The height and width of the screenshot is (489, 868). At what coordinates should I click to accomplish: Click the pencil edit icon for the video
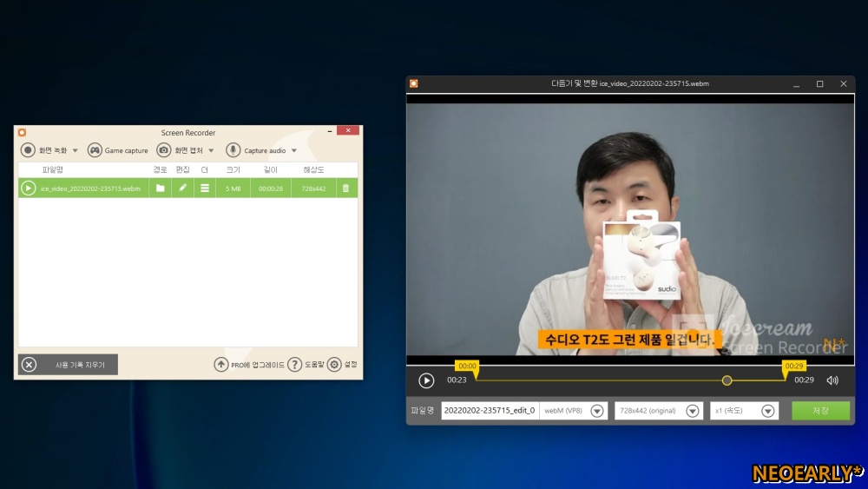182,188
